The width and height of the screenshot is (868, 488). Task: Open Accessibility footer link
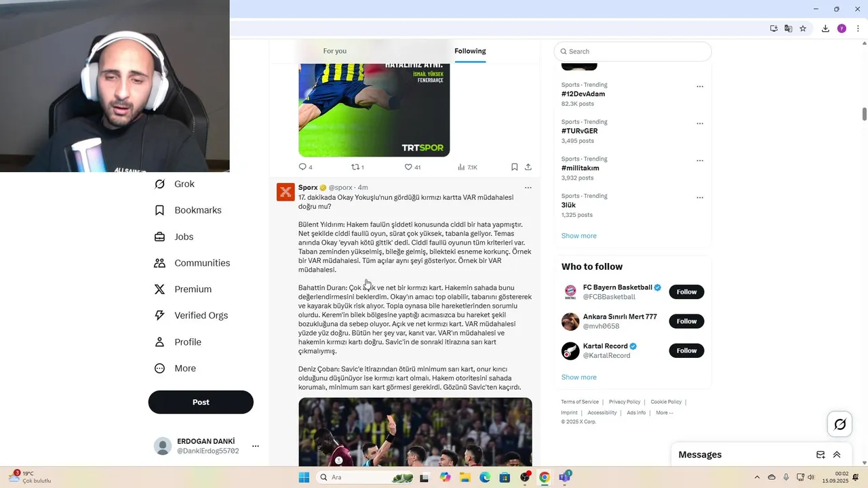pyautogui.click(x=602, y=413)
